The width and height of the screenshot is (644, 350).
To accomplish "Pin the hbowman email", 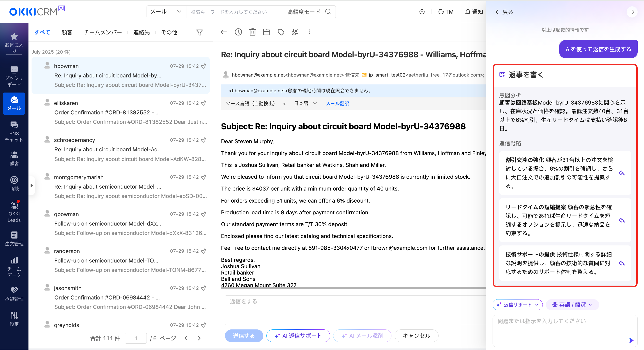I will click(x=203, y=66).
